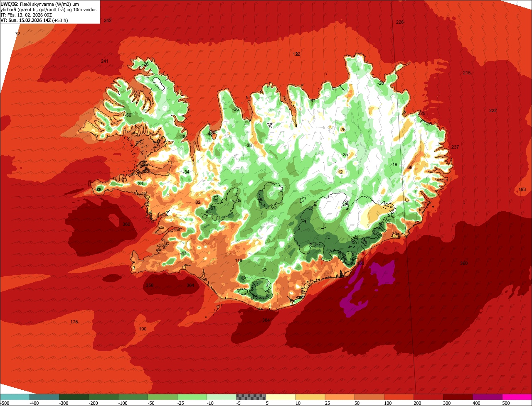This screenshot has width=532, height=406.
Task: Click the map value '-41'
Action: point(313,100)
